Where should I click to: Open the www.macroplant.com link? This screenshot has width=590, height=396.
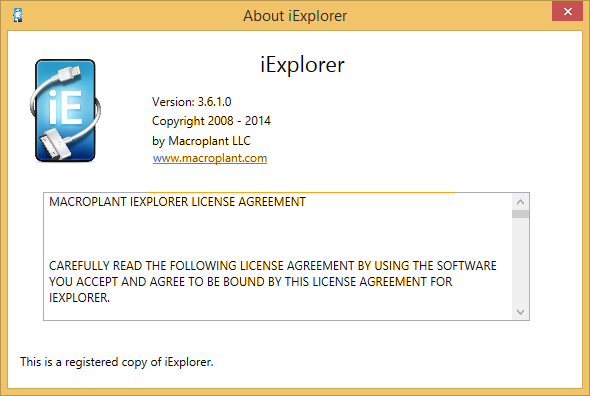210,158
